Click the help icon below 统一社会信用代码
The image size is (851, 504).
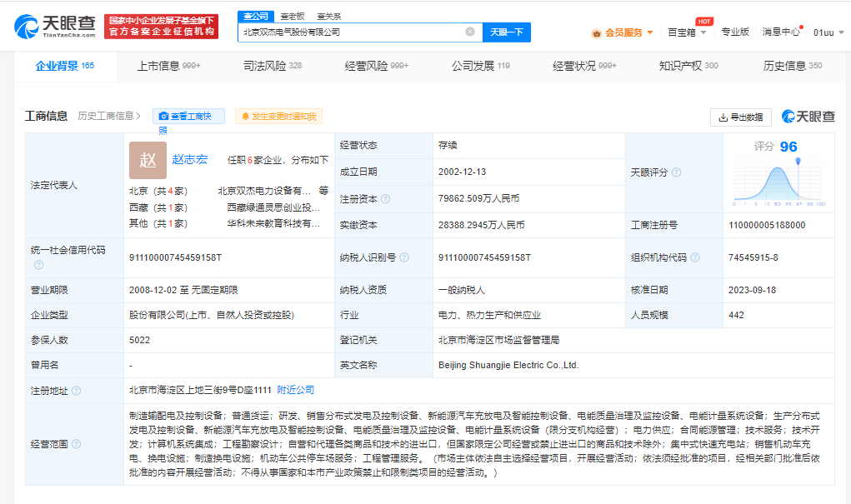click(x=38, y=265)
